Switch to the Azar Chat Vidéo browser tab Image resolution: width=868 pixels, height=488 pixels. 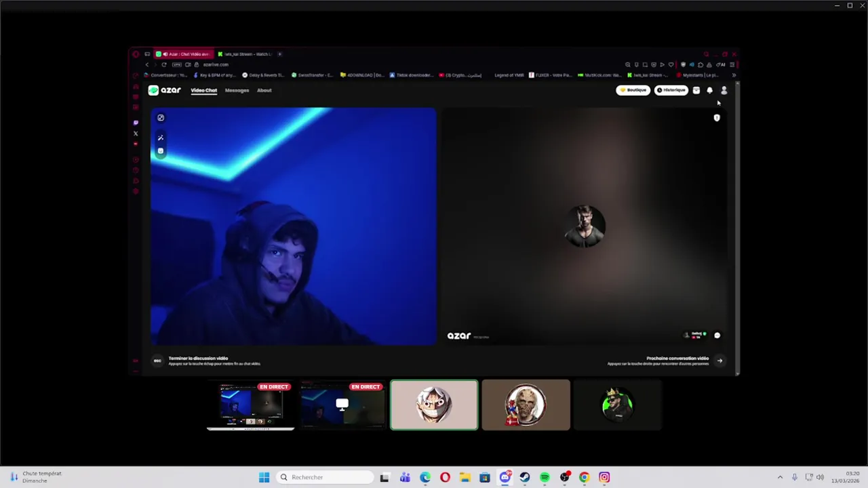coord(183,54)
